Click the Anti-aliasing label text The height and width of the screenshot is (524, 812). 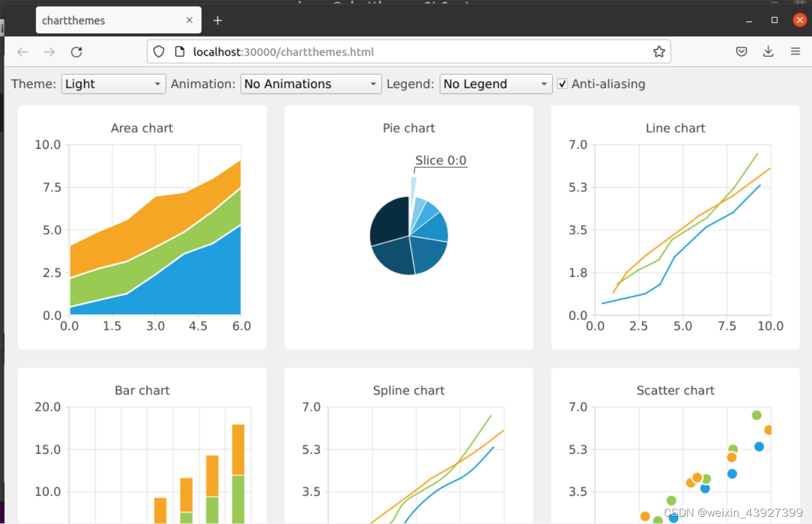click(x=608, y=84)
